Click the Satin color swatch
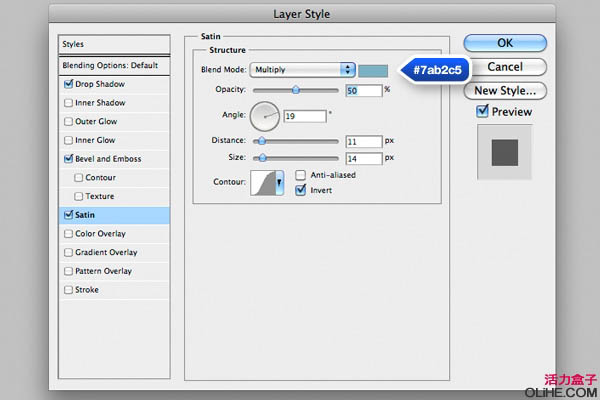The image size is (600, 400). coord(375,70)
